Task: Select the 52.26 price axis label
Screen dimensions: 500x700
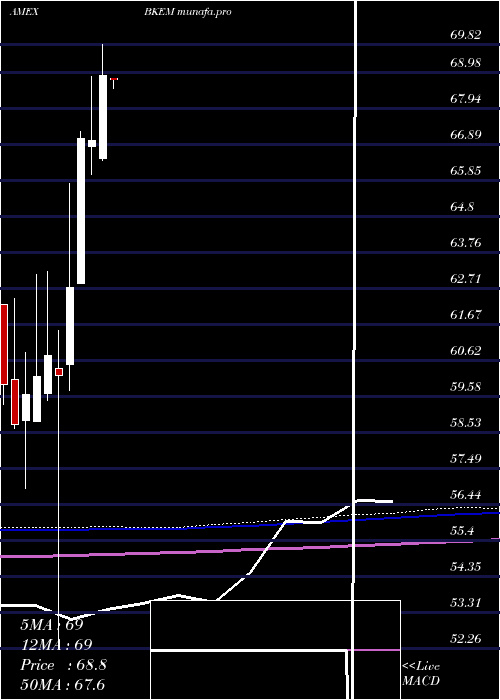Action: point(466,639)
